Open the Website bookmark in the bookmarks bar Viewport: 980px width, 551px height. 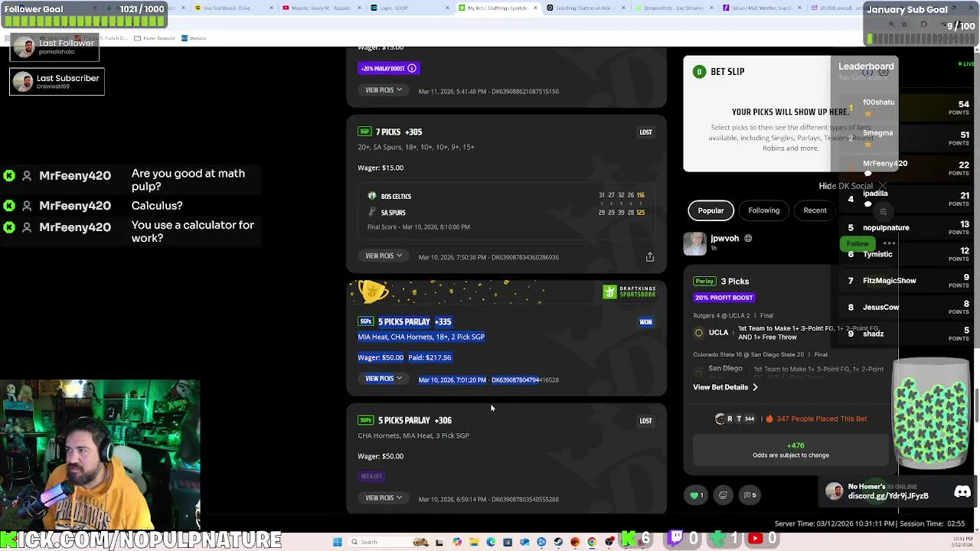click(x=194, y=37)
